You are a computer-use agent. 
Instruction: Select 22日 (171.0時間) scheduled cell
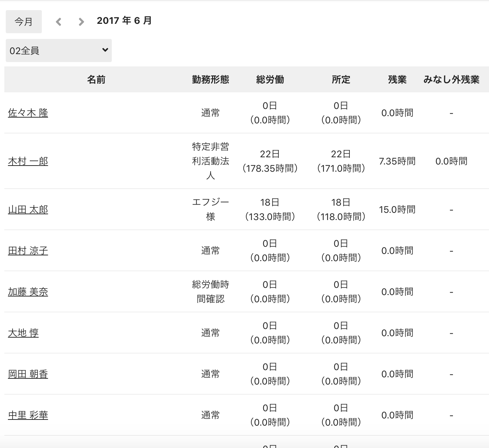tap(341, 161)
